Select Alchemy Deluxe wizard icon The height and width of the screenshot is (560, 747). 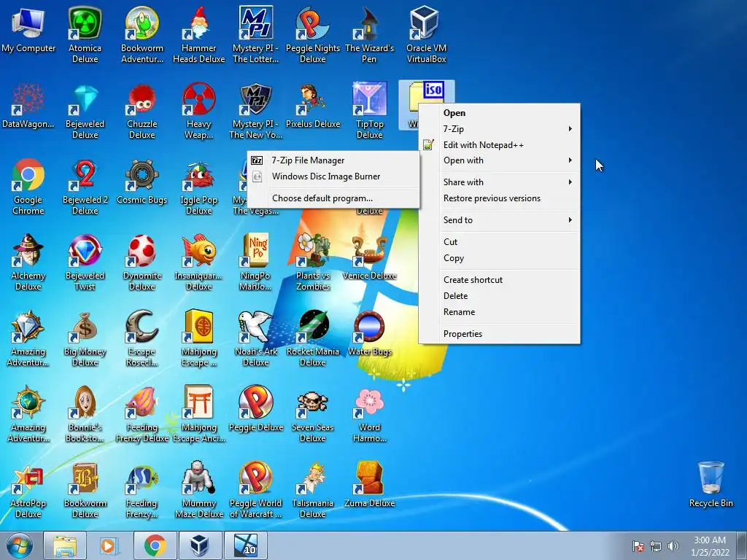click(x=28, y=262)
